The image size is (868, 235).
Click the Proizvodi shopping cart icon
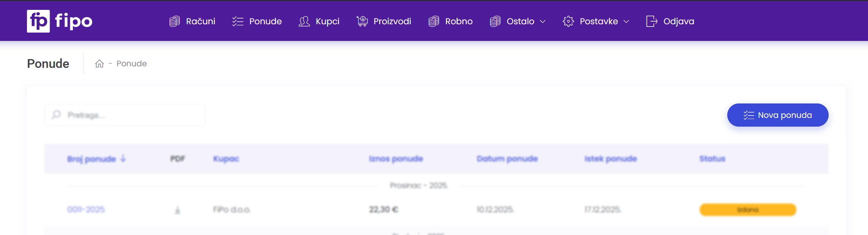click(362, 21)
